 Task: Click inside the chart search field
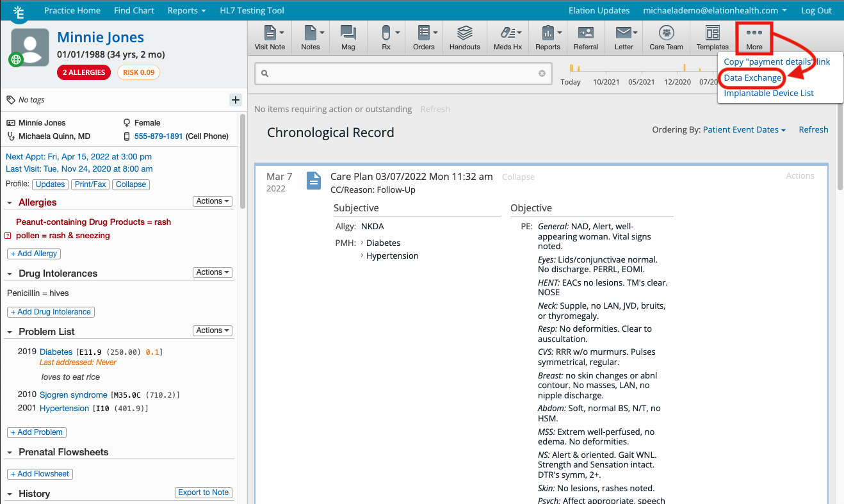tap(403, 73)
